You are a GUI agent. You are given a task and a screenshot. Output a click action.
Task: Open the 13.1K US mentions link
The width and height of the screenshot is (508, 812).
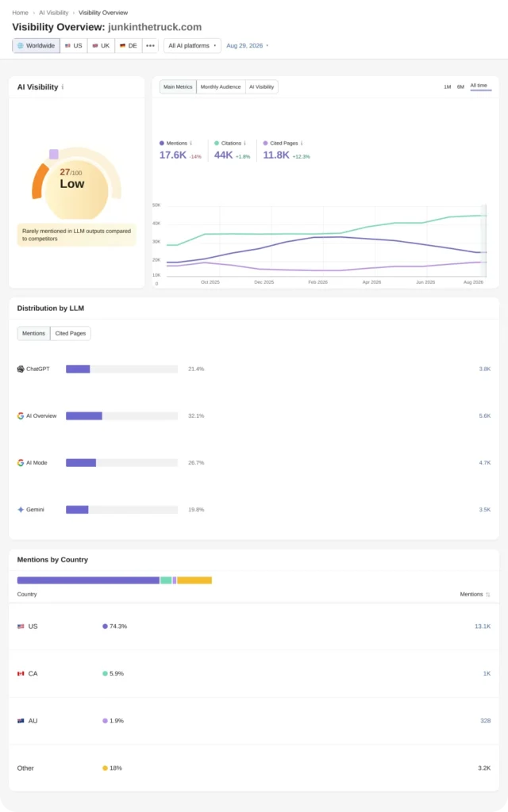[x=483, y=626]
